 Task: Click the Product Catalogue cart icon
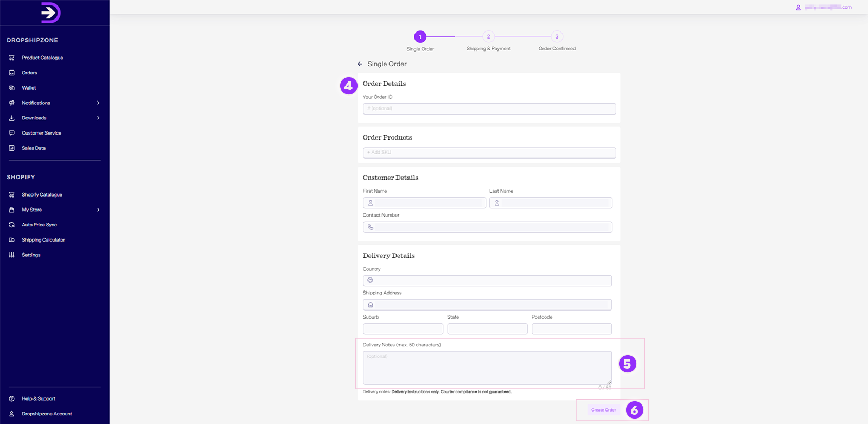(x=11, y=58)
